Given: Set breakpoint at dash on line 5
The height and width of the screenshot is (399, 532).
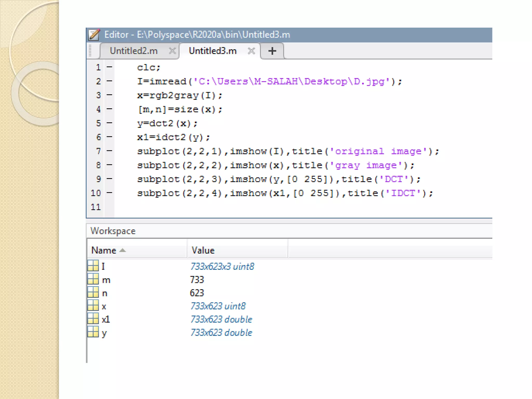Looking at the screenshot, I should 109,123.
